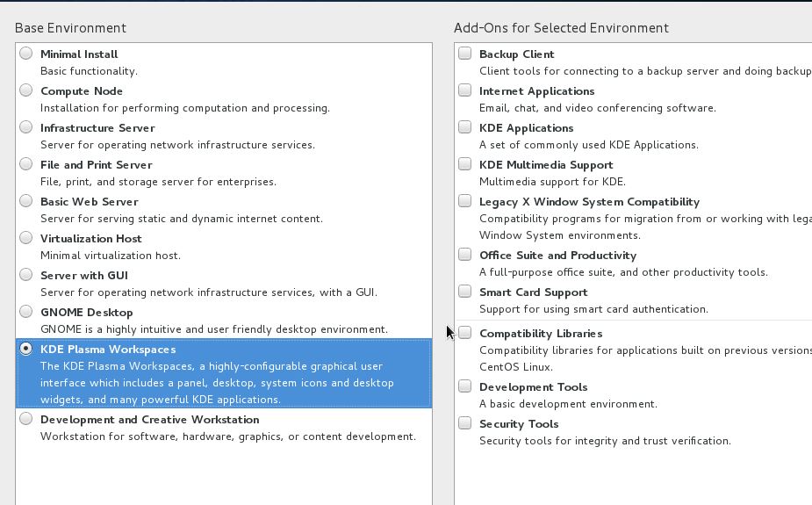Select Server with GUI option
The width and height of the screenshot is (812, 505).
click(26, 275)
